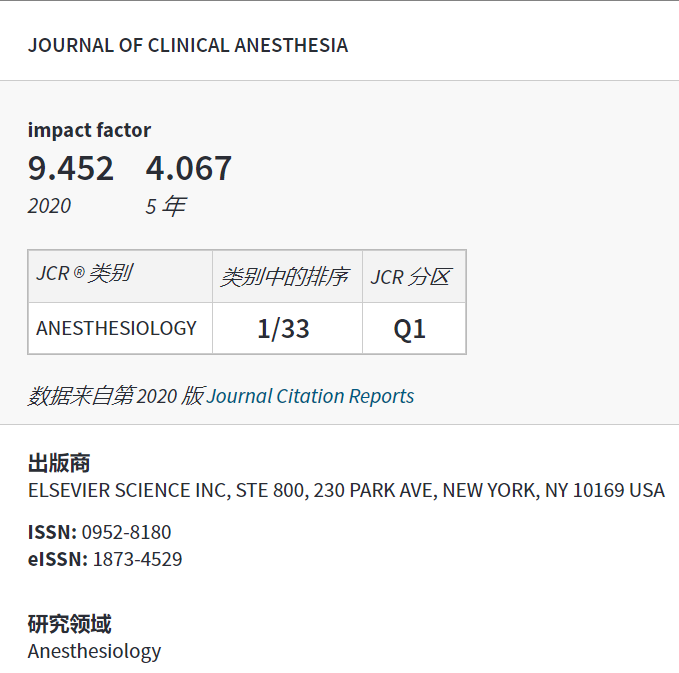Viewport: 679px width, 673px height.
Task: Click the JCR 分区 column header
Action: point(410,277)
